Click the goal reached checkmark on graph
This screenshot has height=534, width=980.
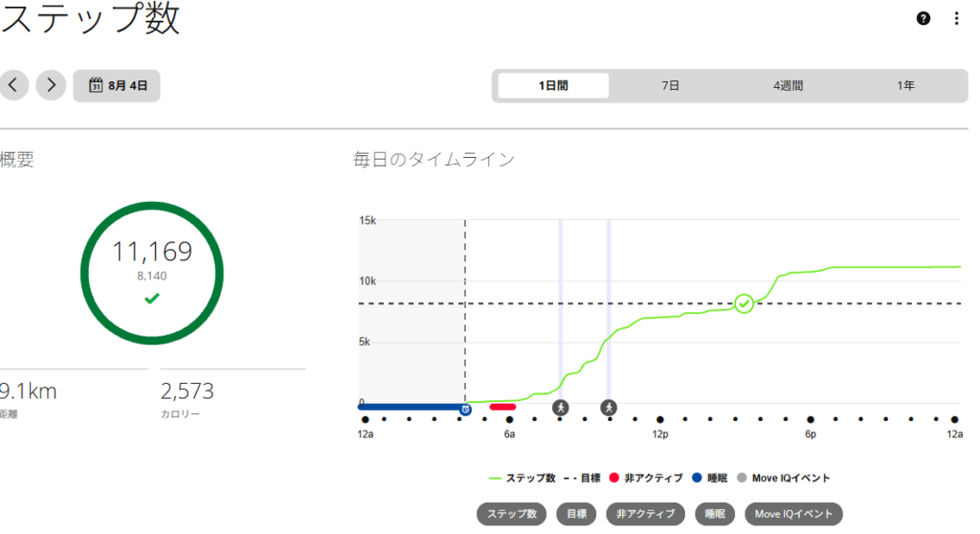[x=744, y=304]
